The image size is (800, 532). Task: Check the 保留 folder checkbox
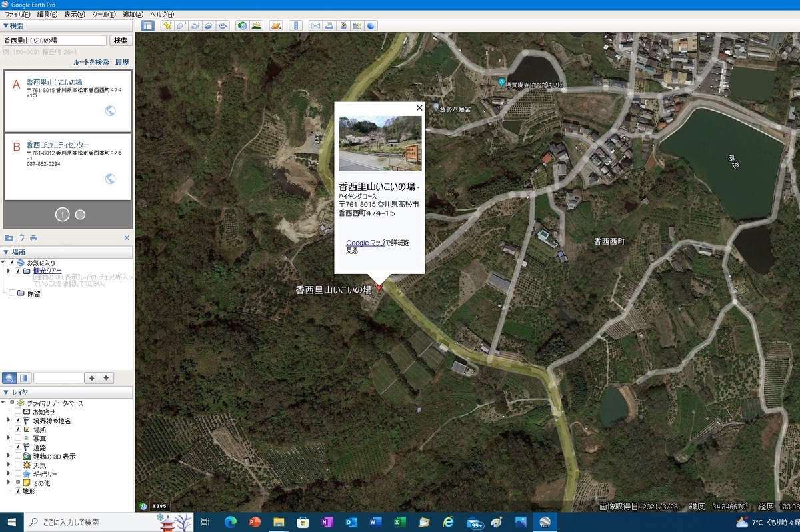click(11, 293)
